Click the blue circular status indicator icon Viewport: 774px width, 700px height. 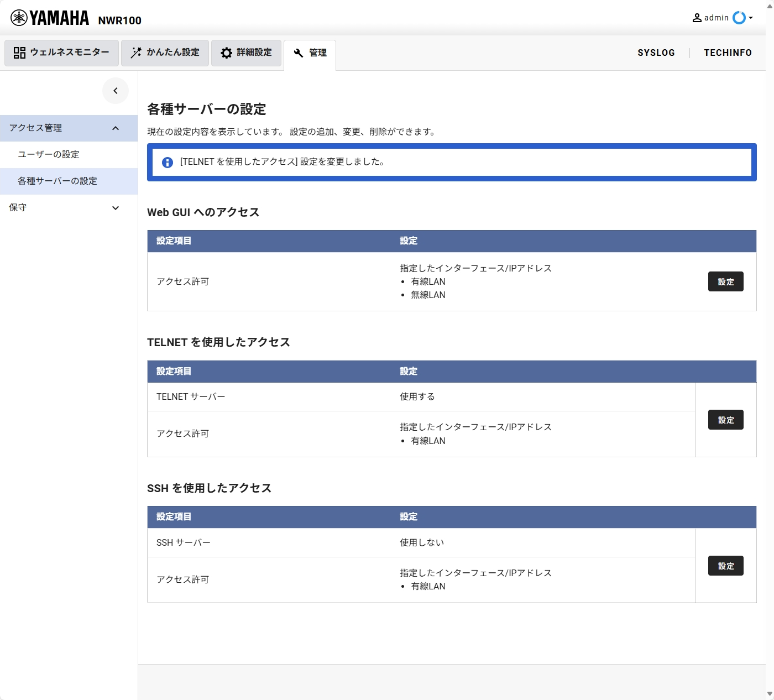pos(739,18)
